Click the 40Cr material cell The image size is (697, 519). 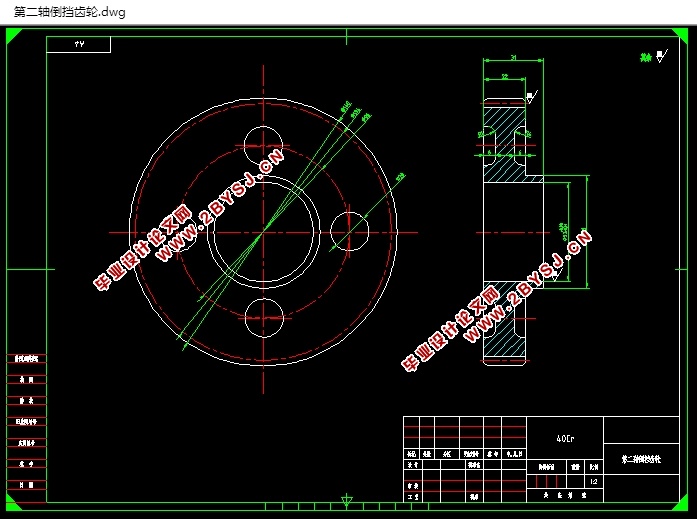coord(565,438)
